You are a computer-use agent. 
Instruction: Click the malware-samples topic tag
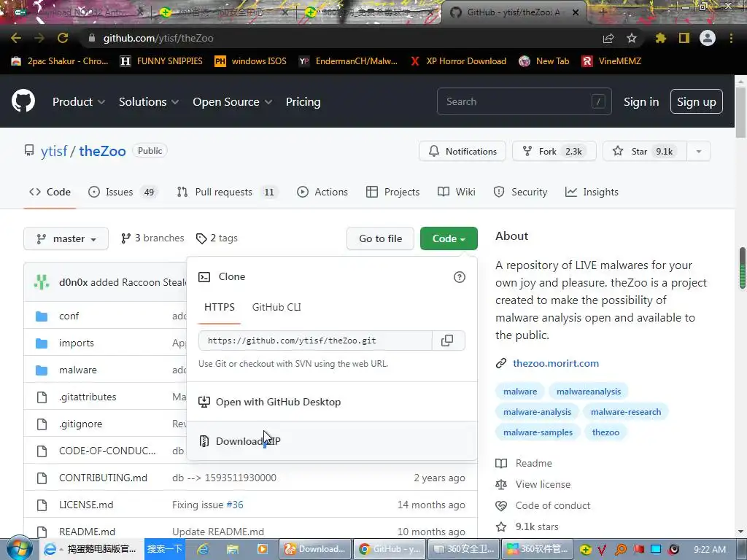click(538, 432)
